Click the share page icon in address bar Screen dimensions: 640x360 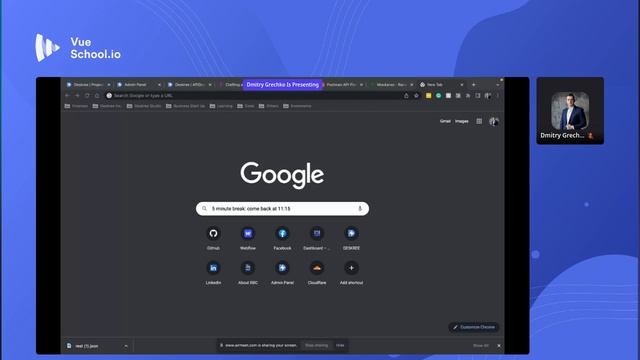(406, 96)
